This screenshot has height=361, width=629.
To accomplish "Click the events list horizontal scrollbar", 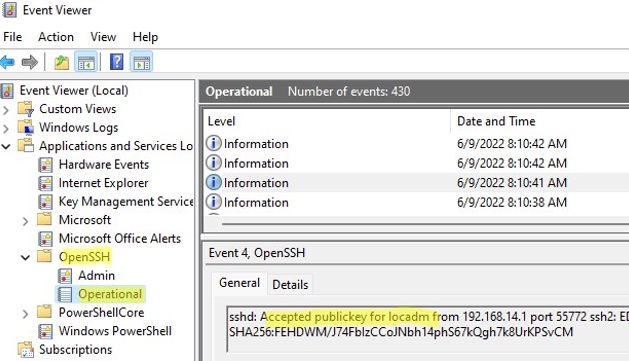I will coord(425,224).
